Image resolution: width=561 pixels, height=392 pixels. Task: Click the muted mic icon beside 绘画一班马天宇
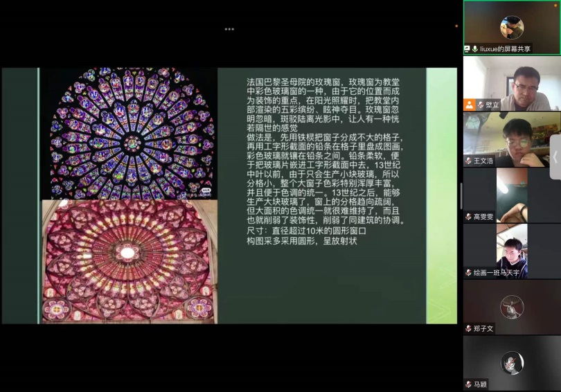(468, 273)
